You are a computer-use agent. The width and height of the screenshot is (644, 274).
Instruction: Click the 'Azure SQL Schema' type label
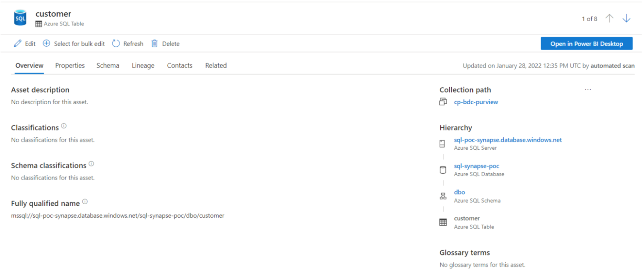pos(477,201)
